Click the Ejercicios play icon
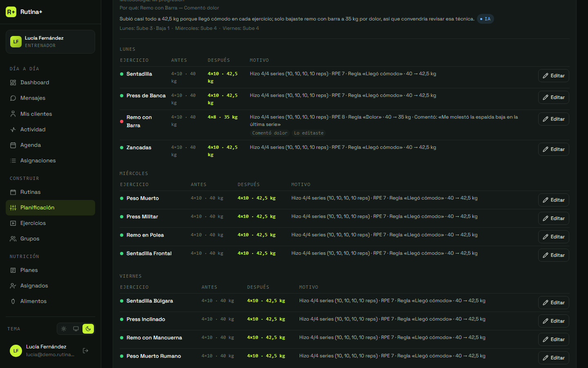The height and width of the screenshot is (368, 588). pos(13,223)
